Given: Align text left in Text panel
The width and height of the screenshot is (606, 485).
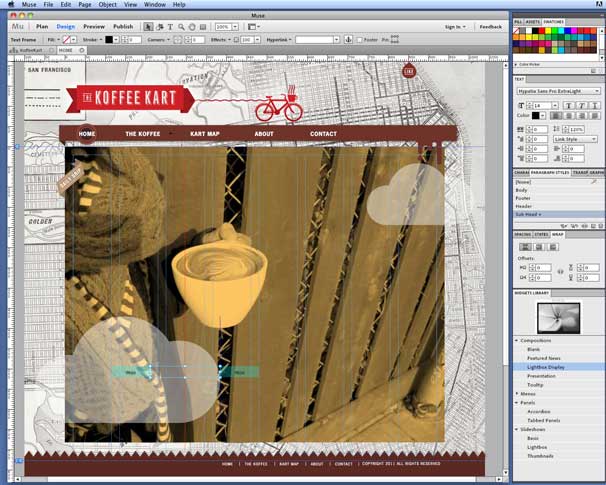Looking at the screenshot, I should point(555,116).
